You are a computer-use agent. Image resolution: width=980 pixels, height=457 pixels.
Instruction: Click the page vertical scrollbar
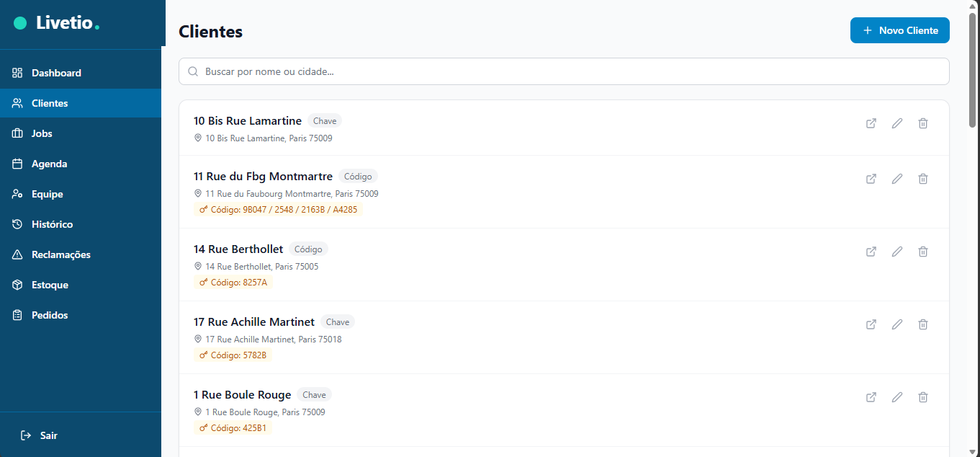pyautogui.click(x=973, y=72)
